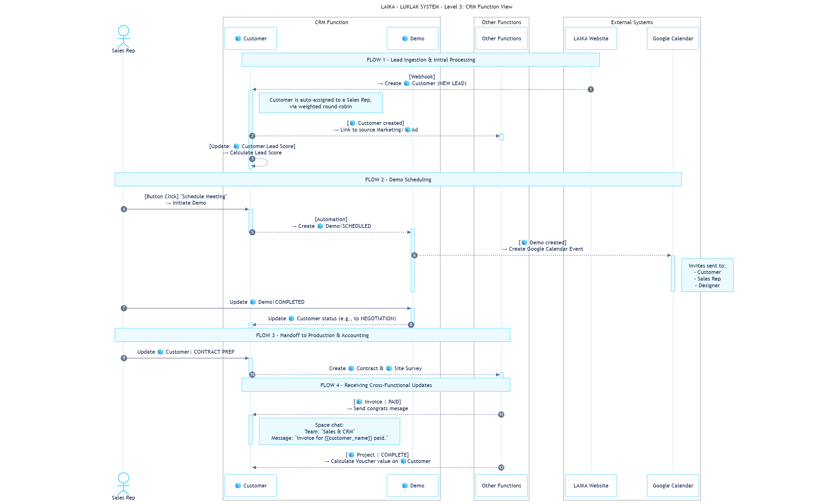Click cube icon in top Demo participant box
The height and width of the screenshot is (504, 831).
pos(405,38)
